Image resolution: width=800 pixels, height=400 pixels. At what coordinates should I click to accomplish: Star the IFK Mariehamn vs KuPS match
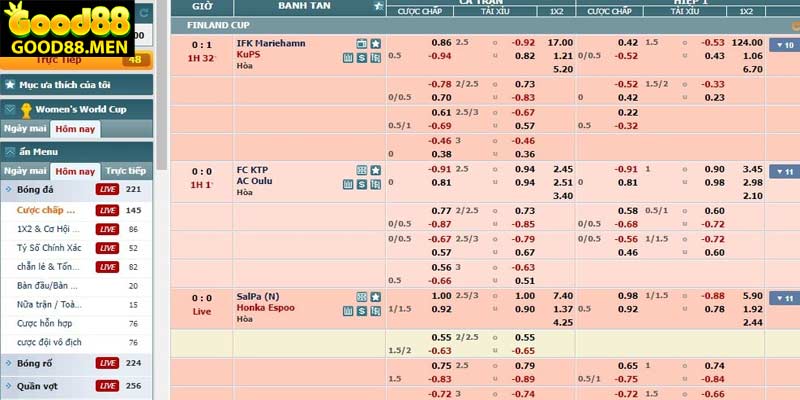point(376,44)
